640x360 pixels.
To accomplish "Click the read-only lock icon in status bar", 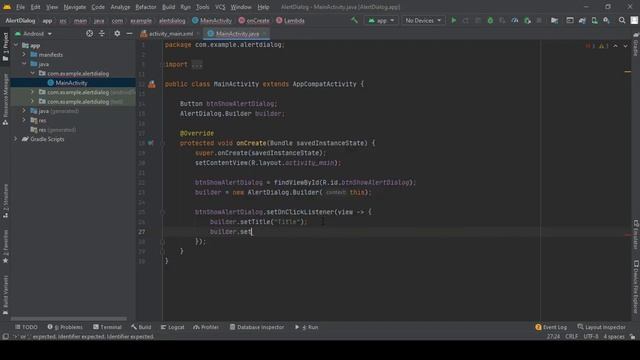I will pos(632,337).
